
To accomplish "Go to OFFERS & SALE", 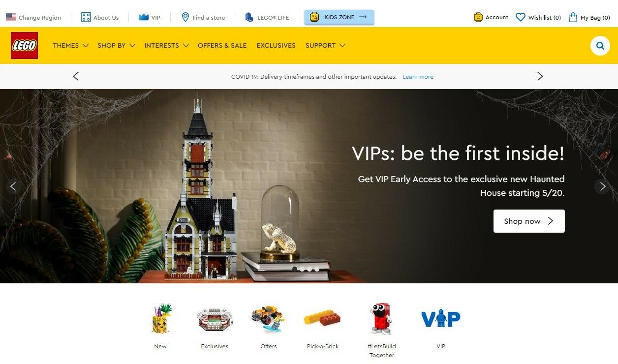I will (x=222, y=45).
